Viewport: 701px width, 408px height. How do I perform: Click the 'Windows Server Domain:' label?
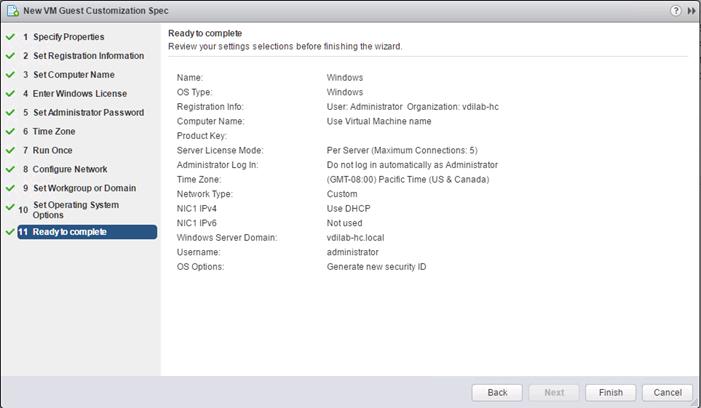click(x=227, y=237)
